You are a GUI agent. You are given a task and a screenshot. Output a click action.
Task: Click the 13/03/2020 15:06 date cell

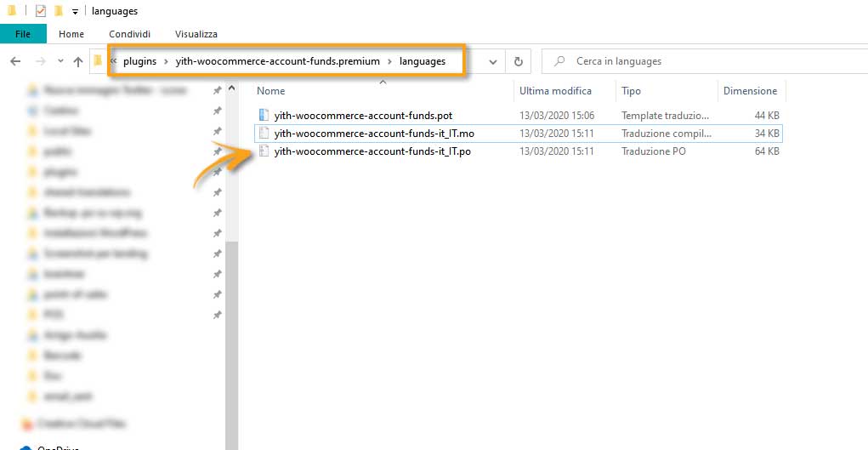(556, 116)
